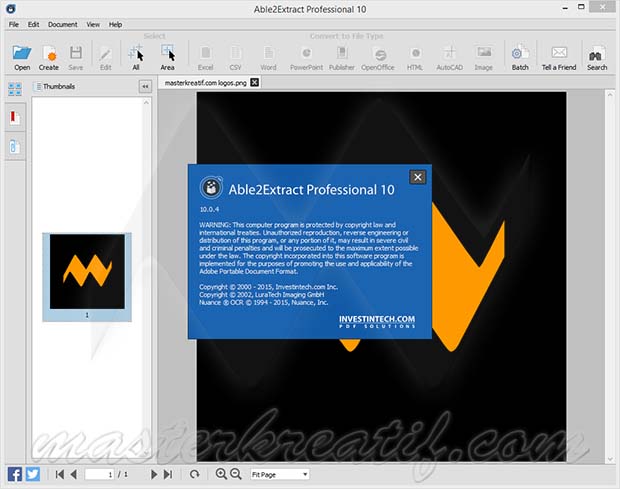Viewport: 620px width, 489px height.
Task: Click the Edit pencil toolbar icon
Action: click(106, 57)
